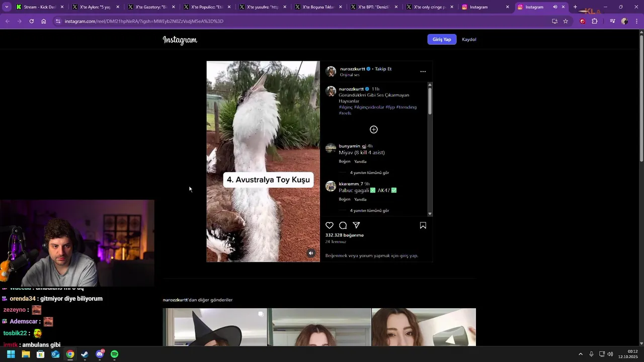Switch to the X'te Gazetory tab
Screen dimensions: 644x362
pyautogui.click(x=150, y=7)
